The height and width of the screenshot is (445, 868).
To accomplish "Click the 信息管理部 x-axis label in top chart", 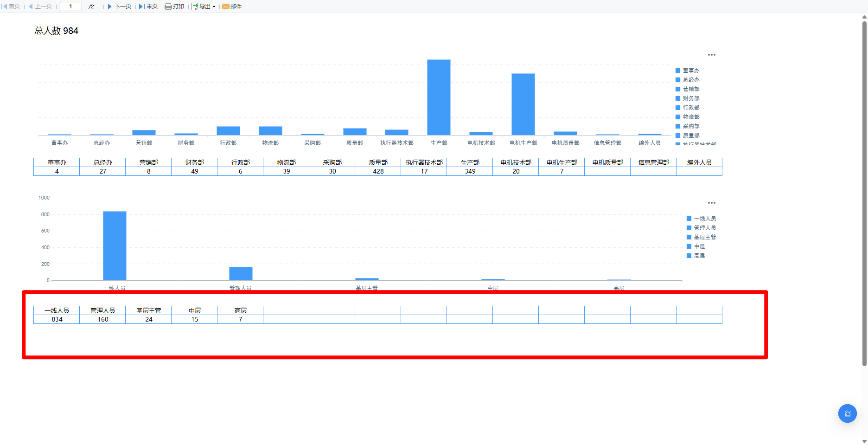I will 607,143.
